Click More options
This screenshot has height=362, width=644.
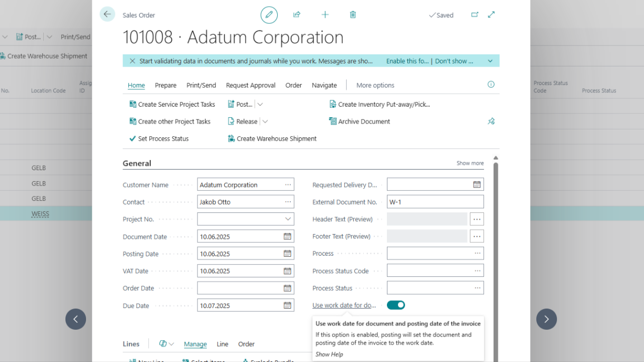point(375,85)
